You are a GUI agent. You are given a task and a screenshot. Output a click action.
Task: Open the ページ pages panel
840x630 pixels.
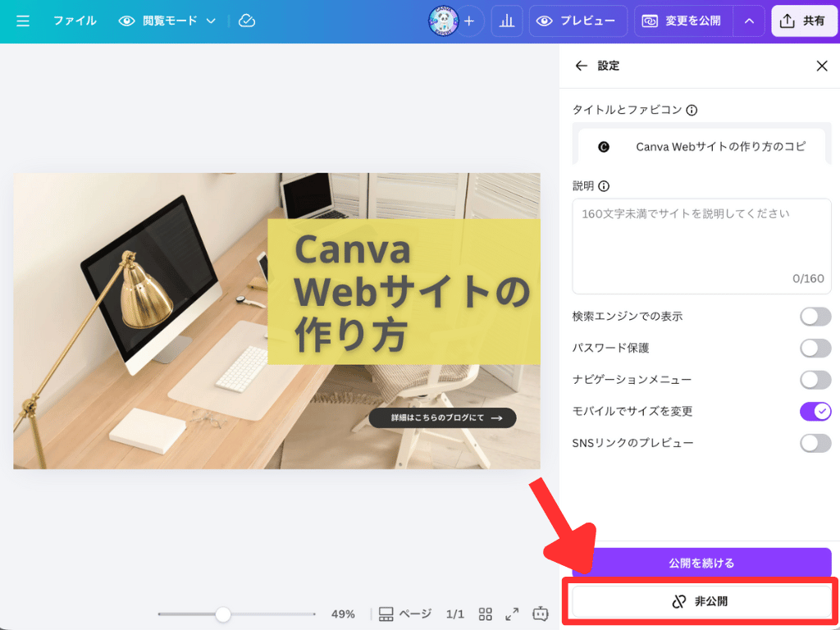405,614
